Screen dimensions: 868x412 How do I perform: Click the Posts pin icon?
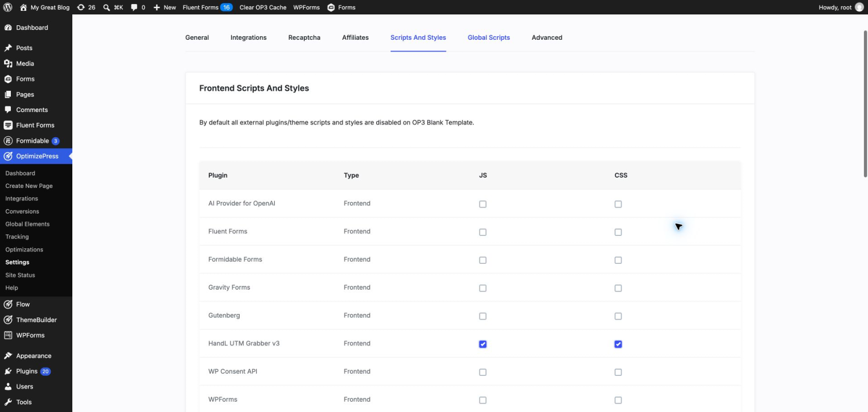tap(8, 48)
